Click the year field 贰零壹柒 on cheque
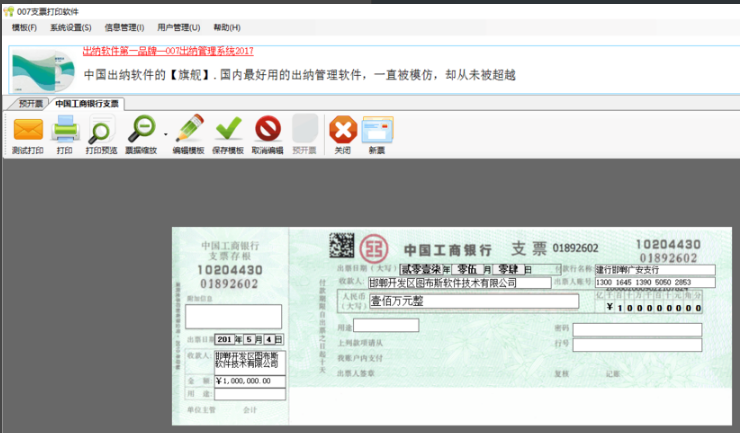Image resolution: width=740 pixels, height=433 pixels. [x=421, y=270]
